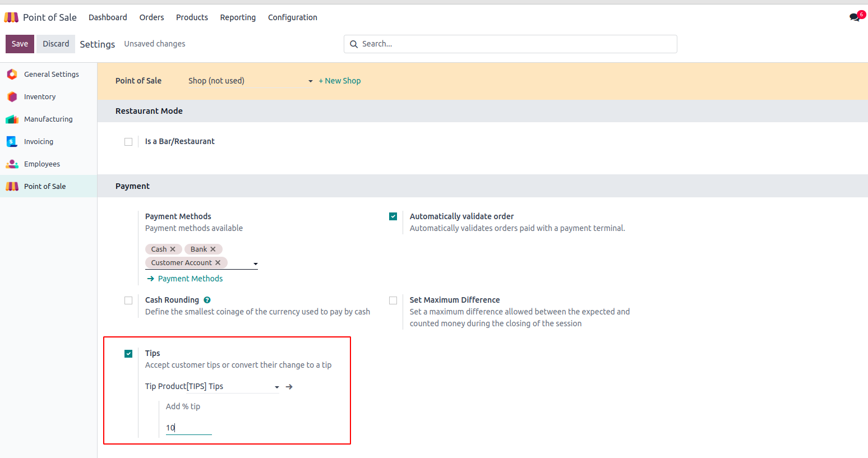Open the Inventory settings icon
This screenshot has width=868, height=458.
point(12,96)
